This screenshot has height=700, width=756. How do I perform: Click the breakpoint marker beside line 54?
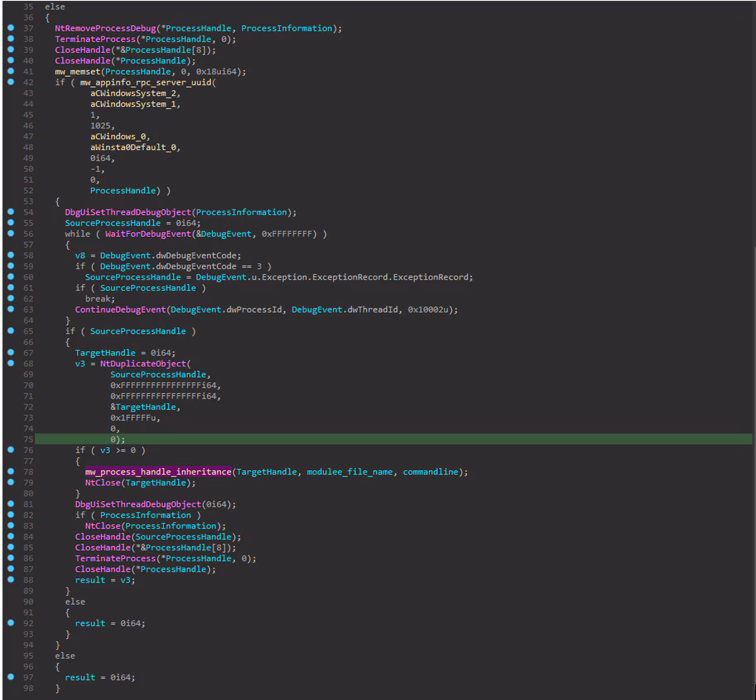[x=11, y=212]
